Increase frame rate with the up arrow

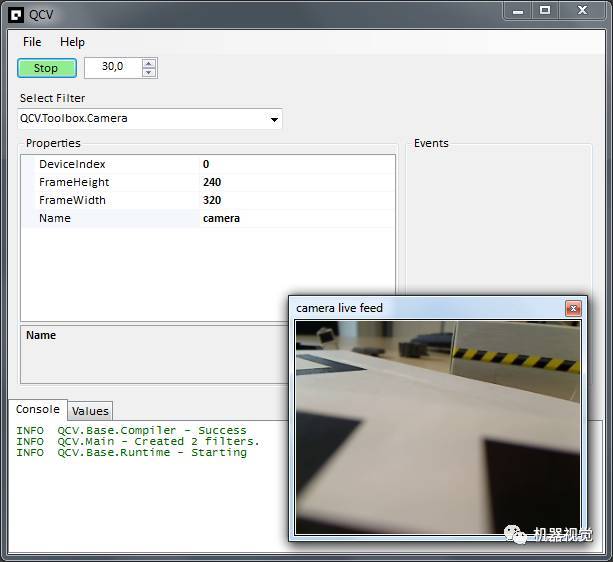click(149, 63)
